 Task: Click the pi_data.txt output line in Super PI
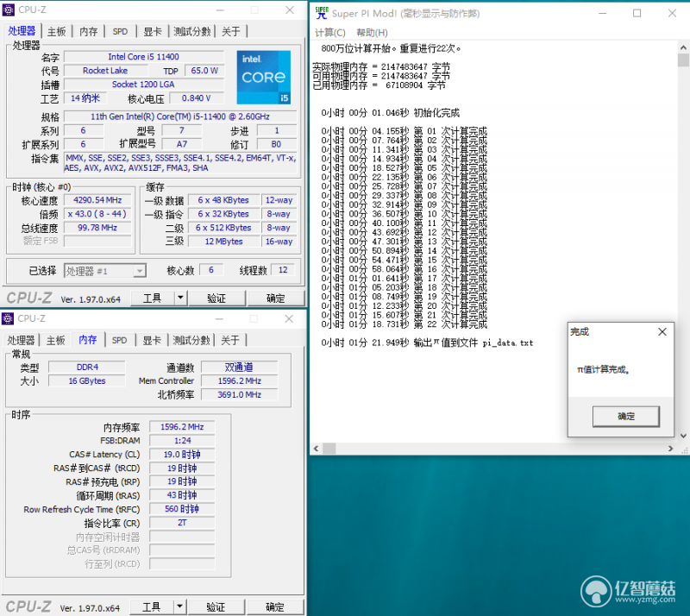[x=427, y=343]
